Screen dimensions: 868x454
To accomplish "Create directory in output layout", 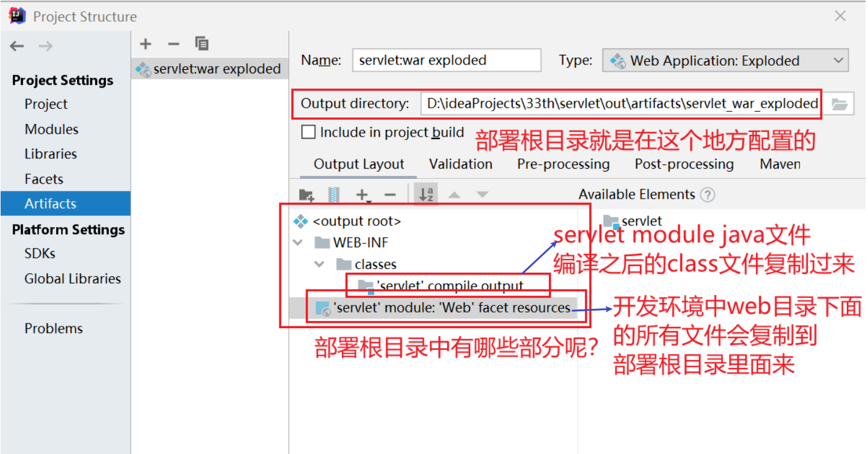I will [x=306, y=194].
